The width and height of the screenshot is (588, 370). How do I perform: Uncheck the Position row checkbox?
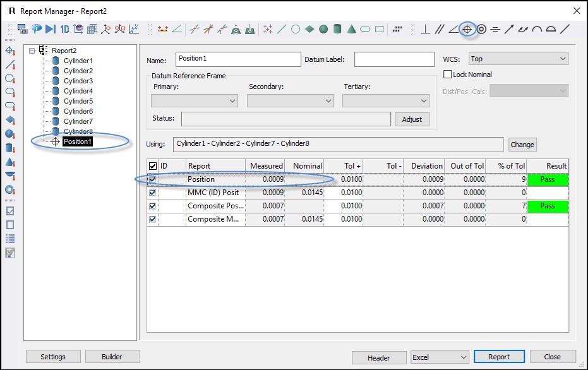(152, 179)
